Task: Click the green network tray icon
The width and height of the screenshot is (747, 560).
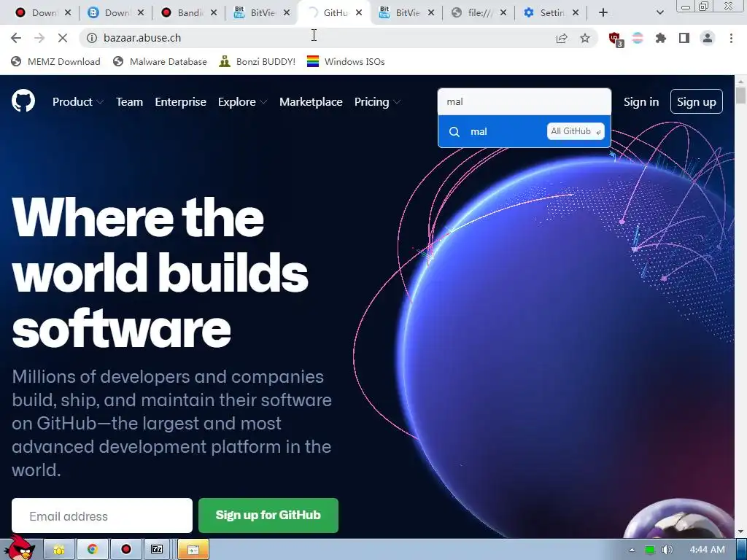Action: (x=650, y=550)
